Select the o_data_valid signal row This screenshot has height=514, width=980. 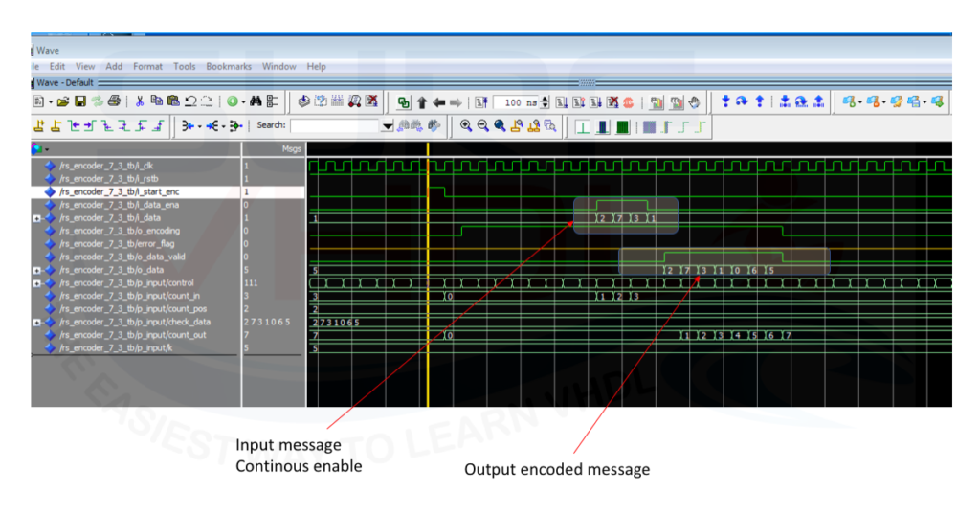136,257
